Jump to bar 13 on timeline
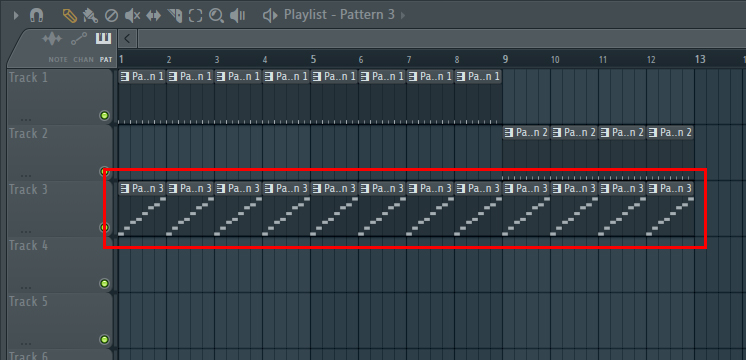Viewport: 746px width, 360px height. tap(700, 59)
